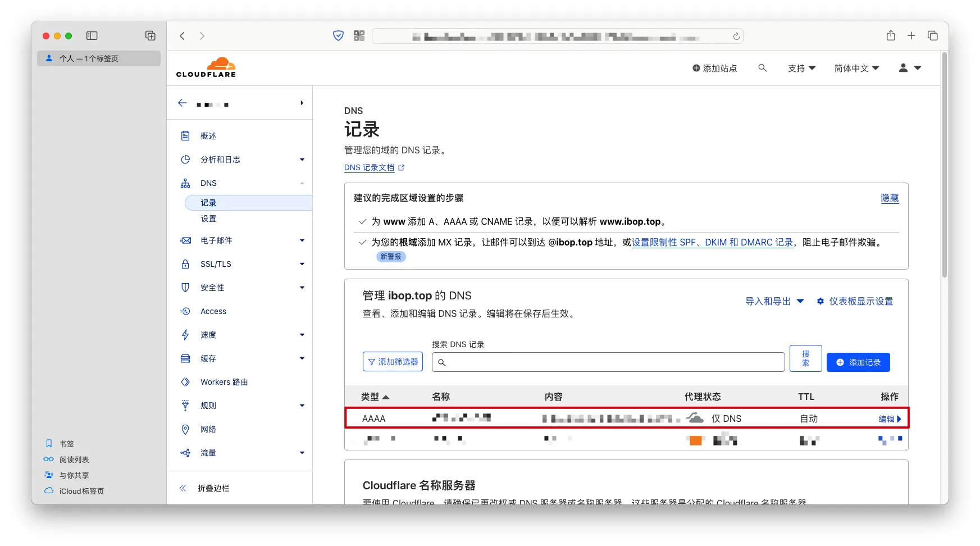The width and height of the screenshot is (980, 546).
Task: Click the 仅 DNS grey cloud icon
Action: [695, 418]
